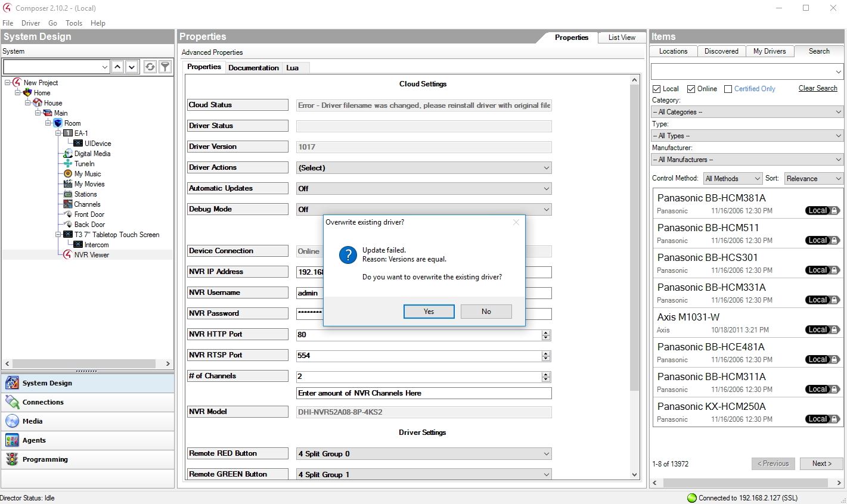Switch to the Discovered tab
Screen dimensions: 847x504
click(x=721, y=51)
